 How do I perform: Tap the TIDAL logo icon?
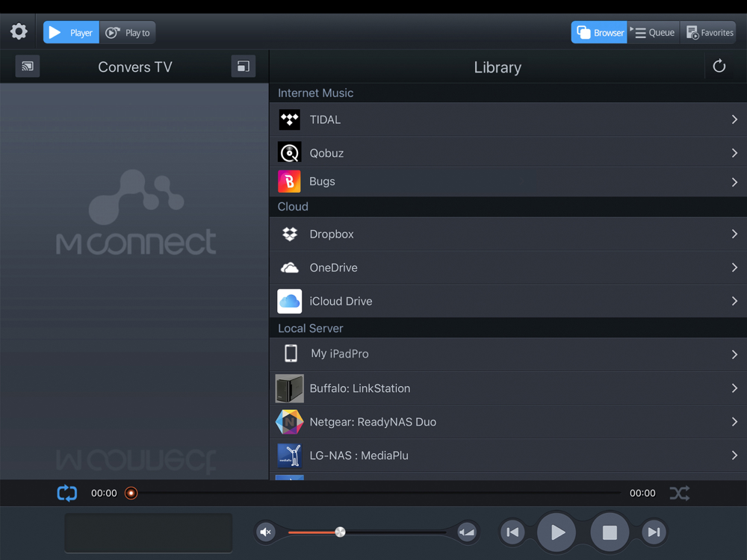289,119
